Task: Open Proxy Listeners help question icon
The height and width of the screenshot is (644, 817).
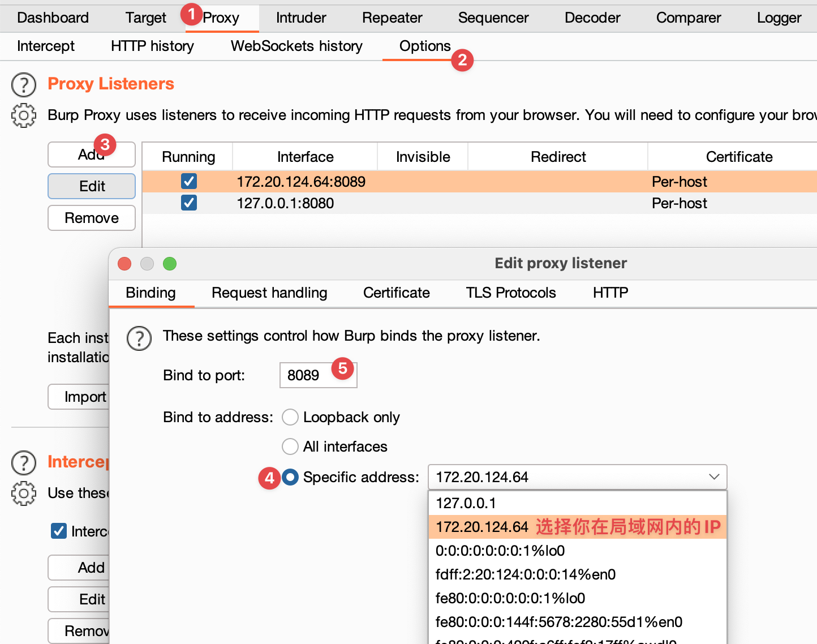Action: point(24,84)
